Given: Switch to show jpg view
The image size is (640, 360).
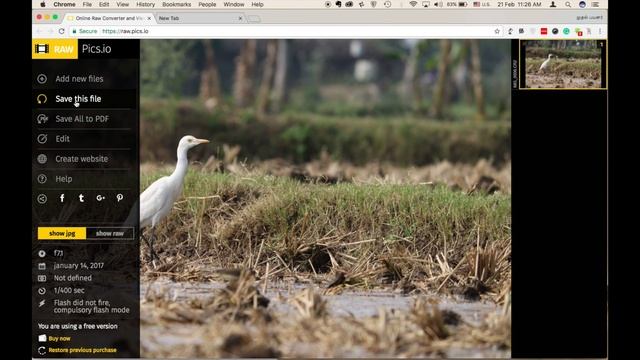Looking at the screenshot, I should (62, 233).
